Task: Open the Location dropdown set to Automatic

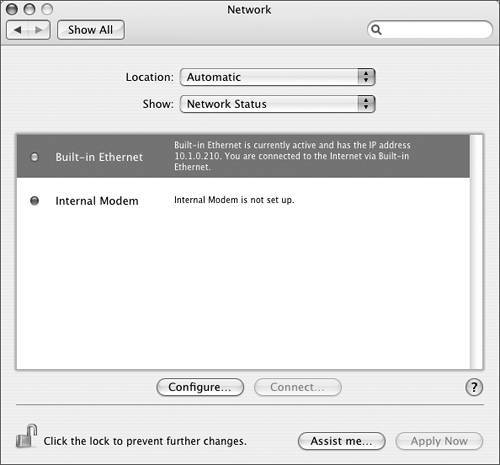Action: 278,77
